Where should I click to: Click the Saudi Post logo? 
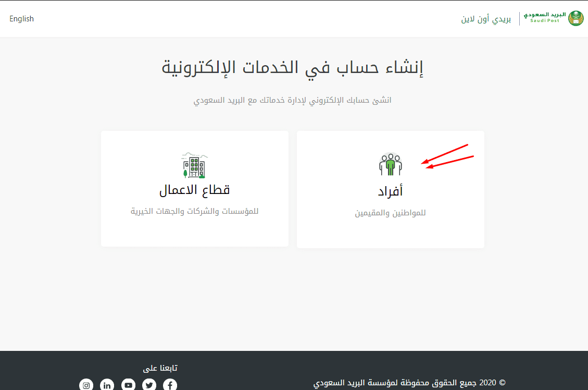pyautogui.click(x=554, y=18)
